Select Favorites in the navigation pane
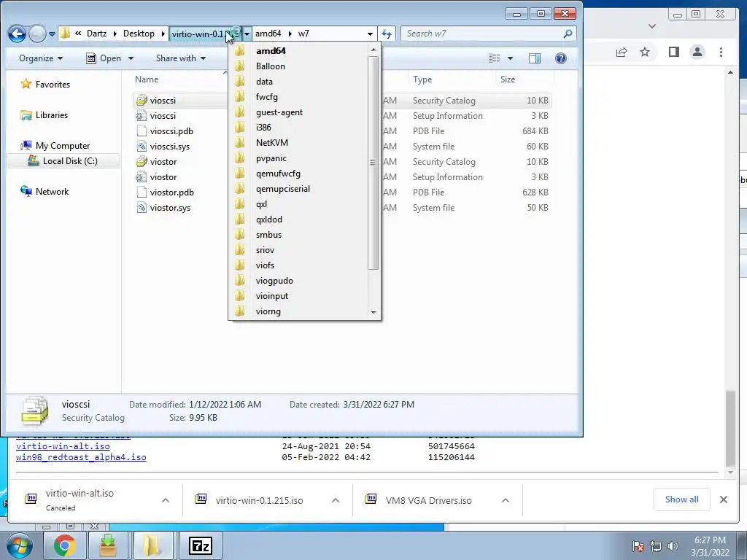The height and width of the screenshot is (560, 747). [x=46, y=85]
